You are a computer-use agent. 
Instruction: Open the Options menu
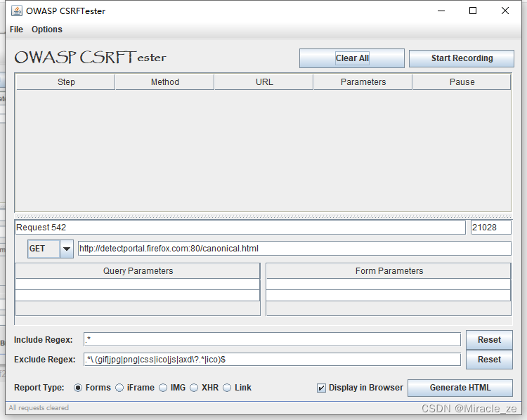(x=46, y=29)
